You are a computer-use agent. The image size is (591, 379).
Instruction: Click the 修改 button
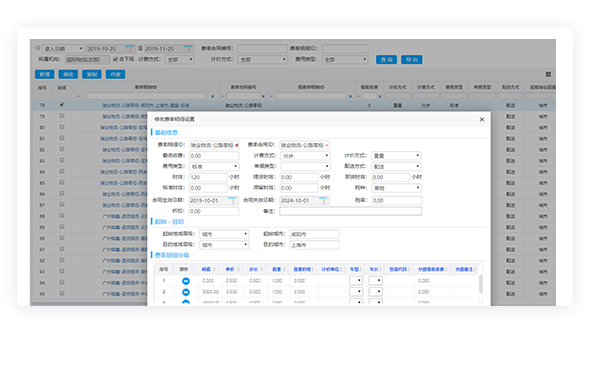click(x=68, y=74)
